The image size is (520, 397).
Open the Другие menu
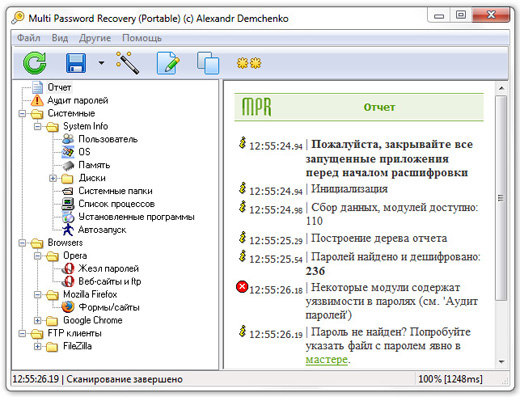tap(95, 38)
